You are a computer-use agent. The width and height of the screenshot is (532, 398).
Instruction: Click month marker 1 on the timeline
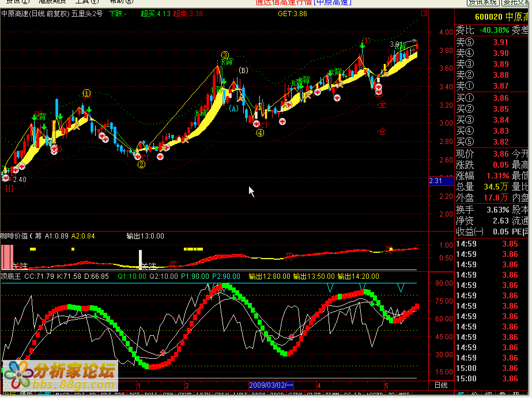click(139, 386)
